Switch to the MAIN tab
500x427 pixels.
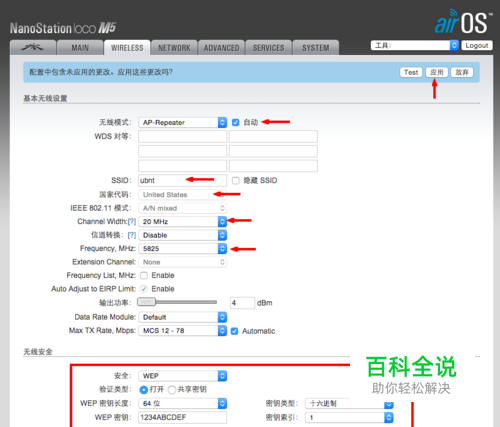[80, 48]
